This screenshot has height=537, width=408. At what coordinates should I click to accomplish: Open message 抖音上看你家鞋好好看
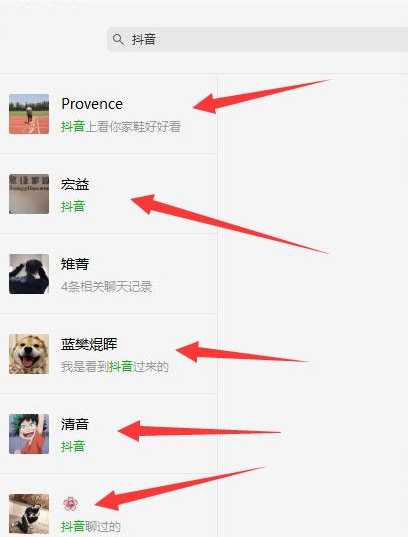pos(121,127)
